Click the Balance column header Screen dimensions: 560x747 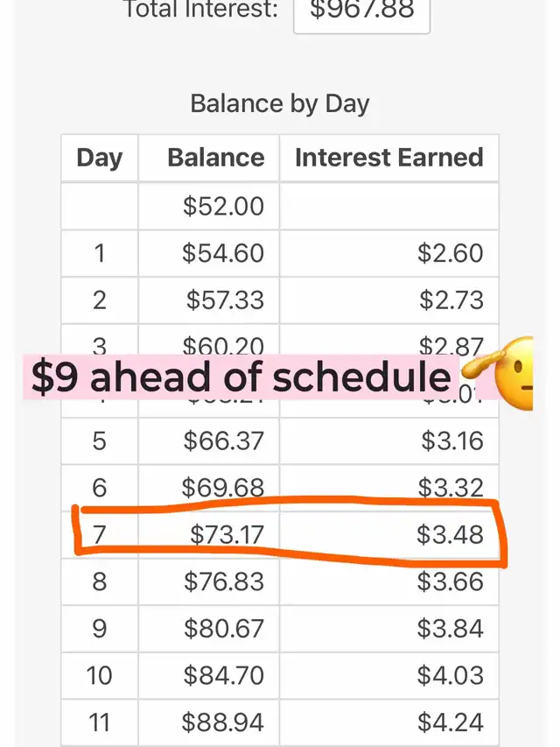pyautogui.click(x=215, y=158)
